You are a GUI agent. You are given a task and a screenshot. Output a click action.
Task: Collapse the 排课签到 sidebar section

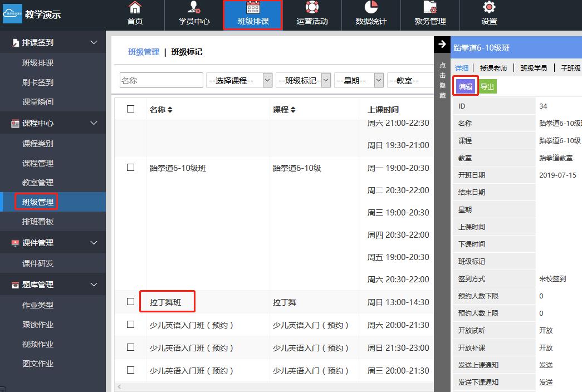pos(94,42)
